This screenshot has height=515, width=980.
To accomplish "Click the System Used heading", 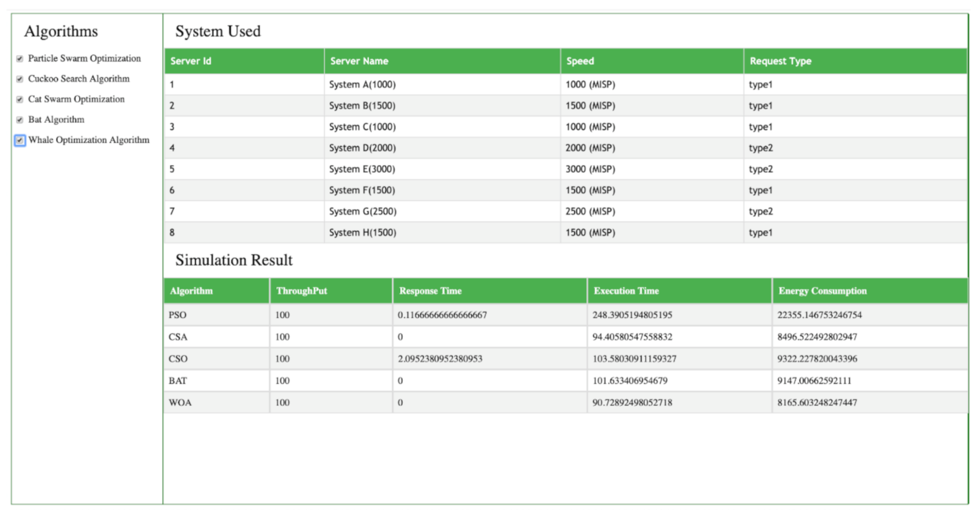I will click(218, 31).
